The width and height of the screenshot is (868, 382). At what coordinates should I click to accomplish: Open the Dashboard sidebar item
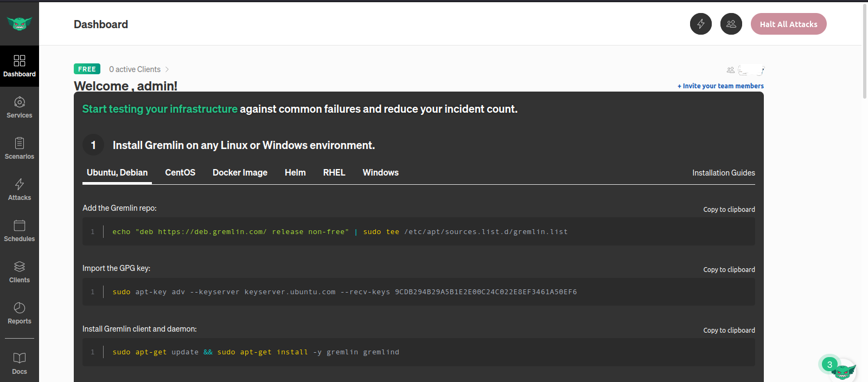[x=20, y=66]
